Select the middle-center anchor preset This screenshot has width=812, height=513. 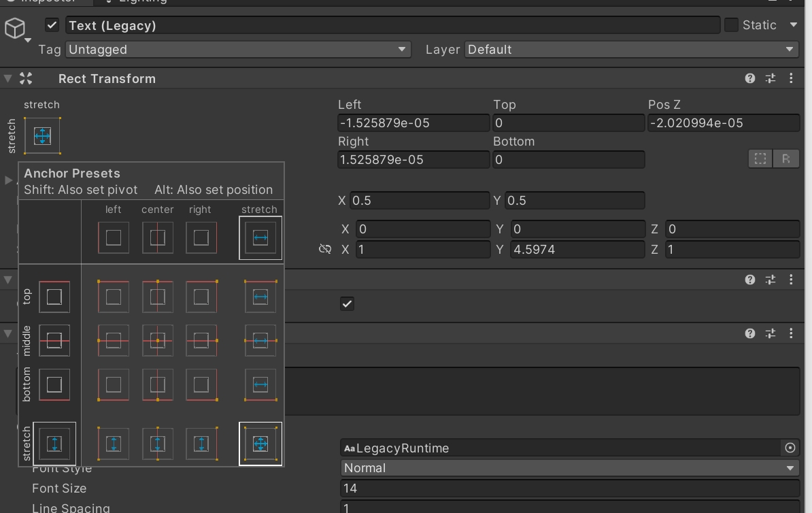tap(157, 340)
